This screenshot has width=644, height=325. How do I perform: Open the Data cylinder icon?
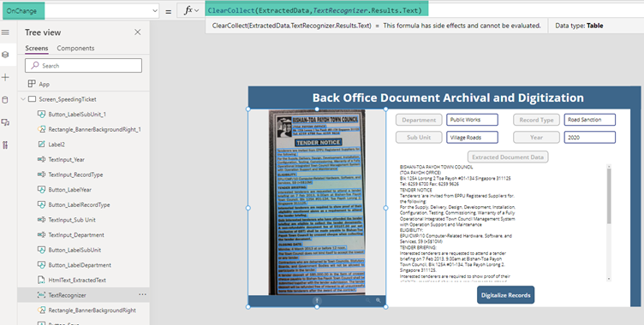[x=5, y=100]
